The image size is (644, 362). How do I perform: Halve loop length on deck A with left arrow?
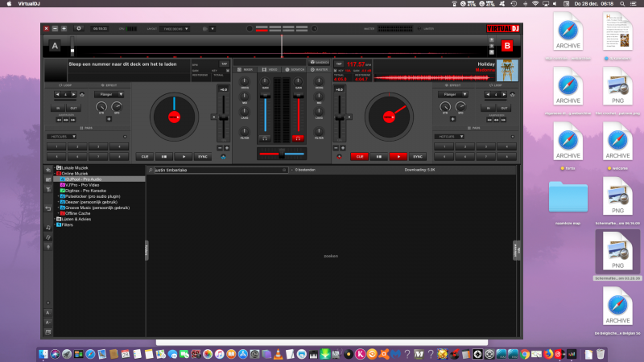57,94
